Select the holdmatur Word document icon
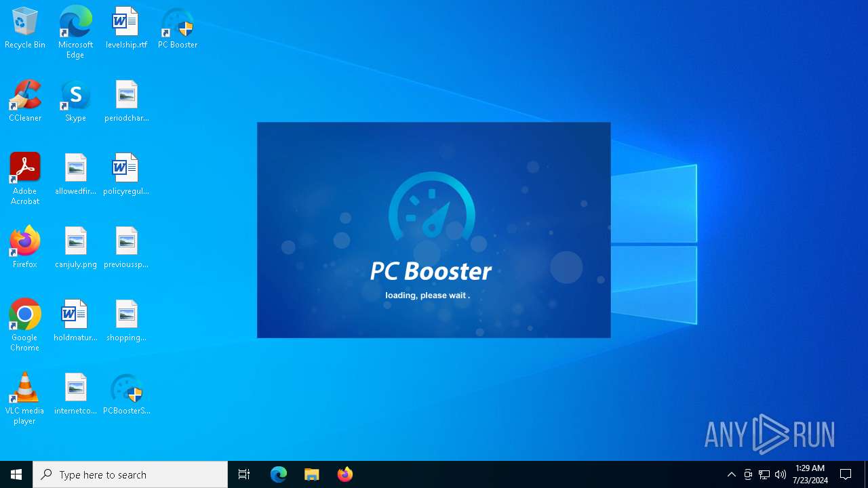 (x=75, y=321)
